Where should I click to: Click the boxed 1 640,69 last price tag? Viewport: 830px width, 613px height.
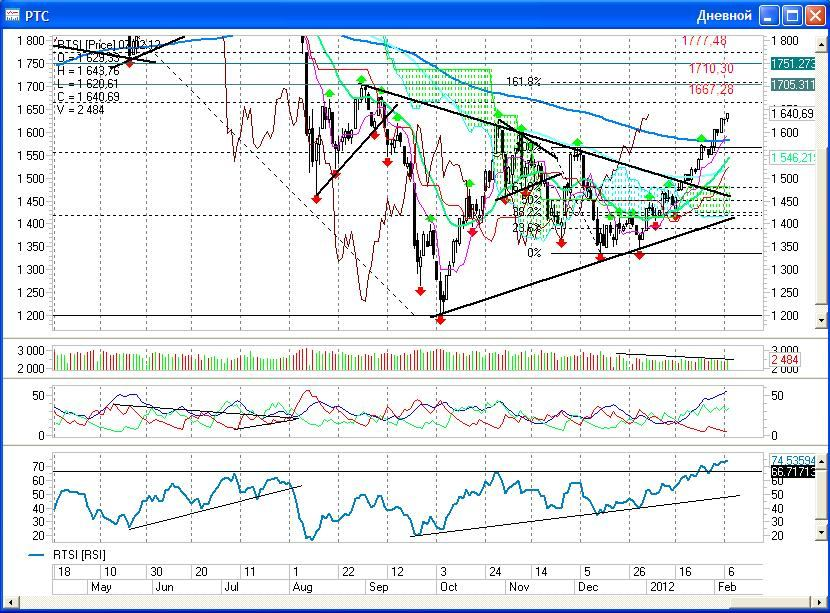(x=793, y=113)
